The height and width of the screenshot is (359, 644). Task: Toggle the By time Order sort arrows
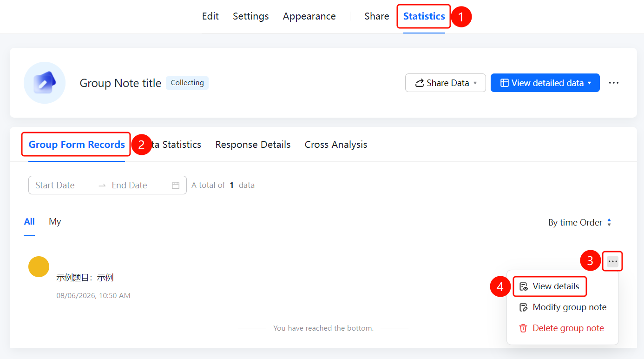coord(609,223)
